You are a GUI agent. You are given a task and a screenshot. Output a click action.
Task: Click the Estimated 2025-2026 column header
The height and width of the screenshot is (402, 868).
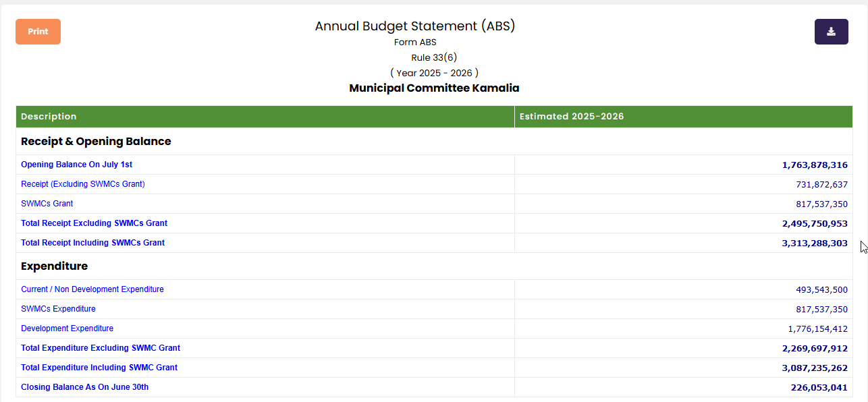click(x=571, y=117)
